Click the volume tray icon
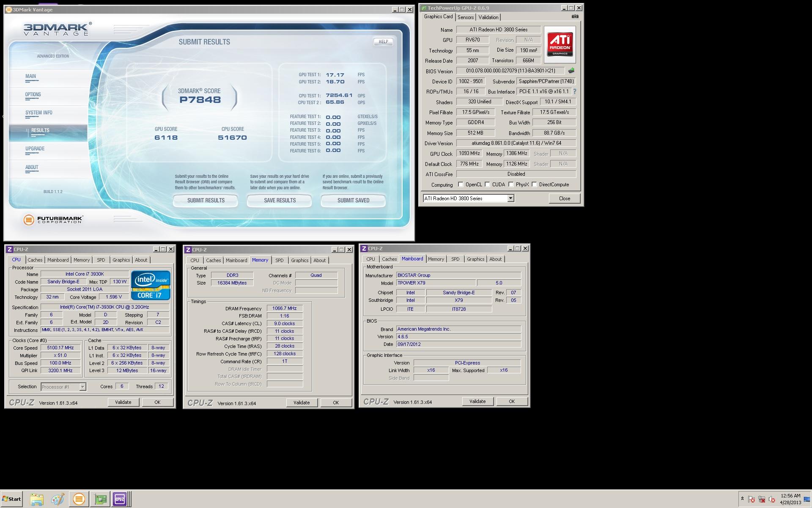Screen dimensions: 812x508 772,500
